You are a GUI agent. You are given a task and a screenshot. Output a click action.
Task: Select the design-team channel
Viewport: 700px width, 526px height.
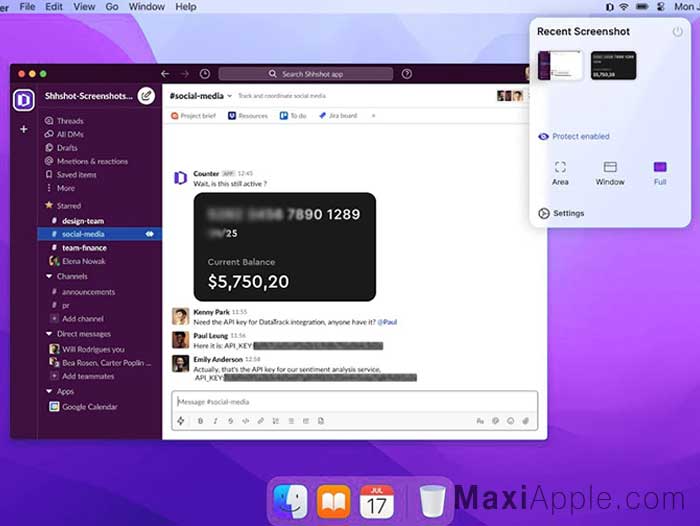(x=83, y=221)
